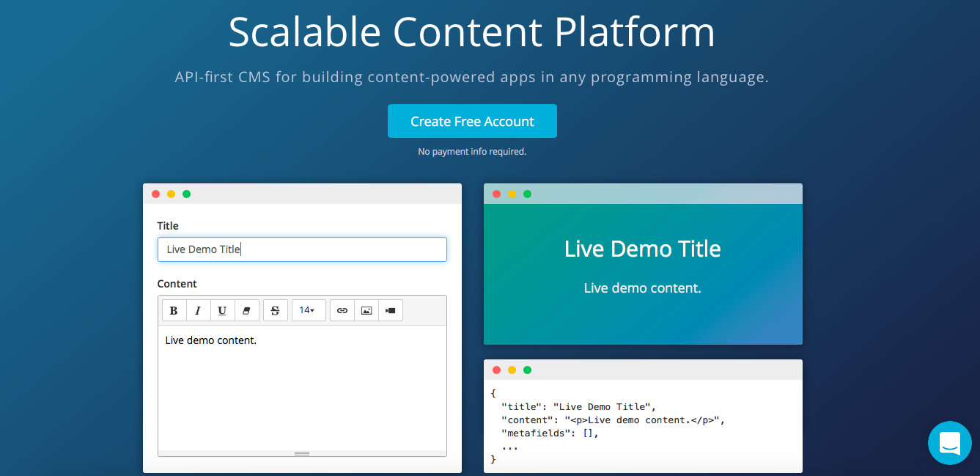The width and height of the screenshot is (980, 476).
Task: Click the insert video icon
Action: (390, 310)
